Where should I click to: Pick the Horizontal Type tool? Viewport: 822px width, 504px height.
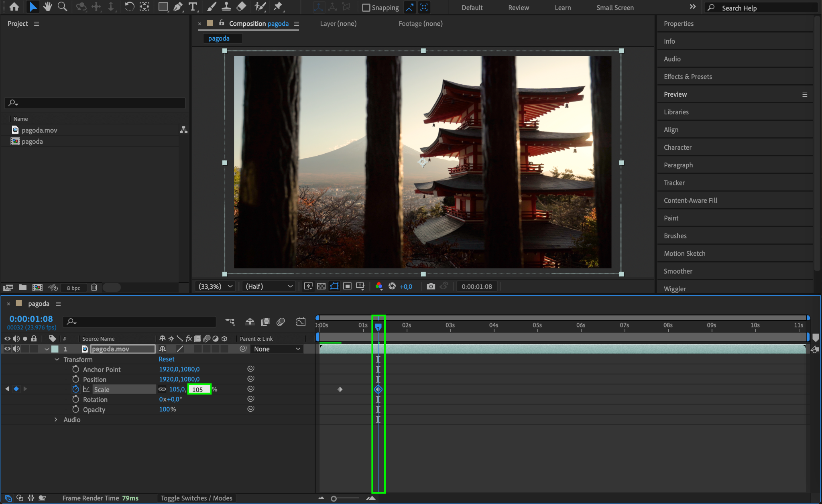pyautogui.click(x=193, y=6)
